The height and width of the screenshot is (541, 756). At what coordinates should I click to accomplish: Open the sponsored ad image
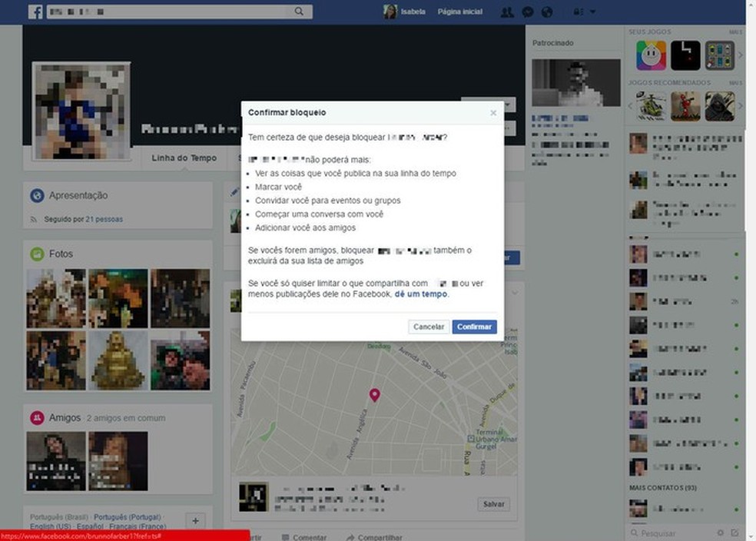pyautogui.click(x=576, y=82)
